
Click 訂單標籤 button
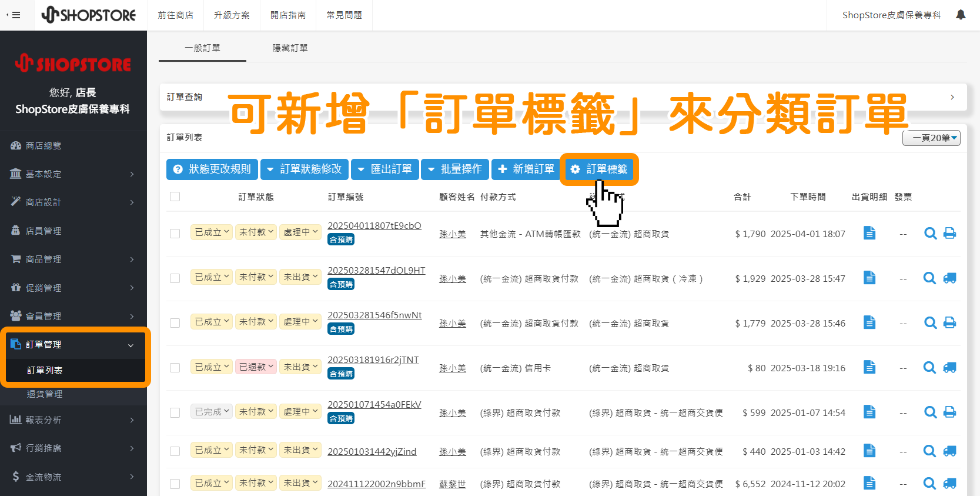tap(599, 169)
